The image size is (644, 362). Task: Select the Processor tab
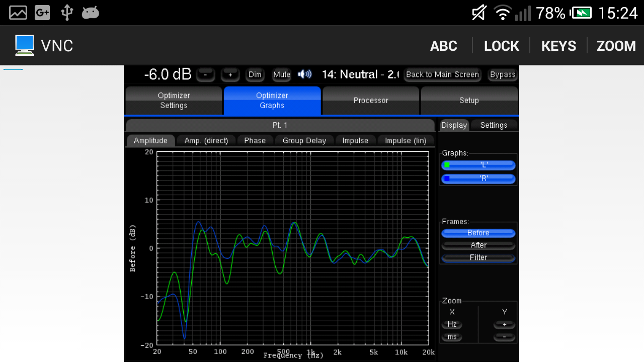click(371, 101)
